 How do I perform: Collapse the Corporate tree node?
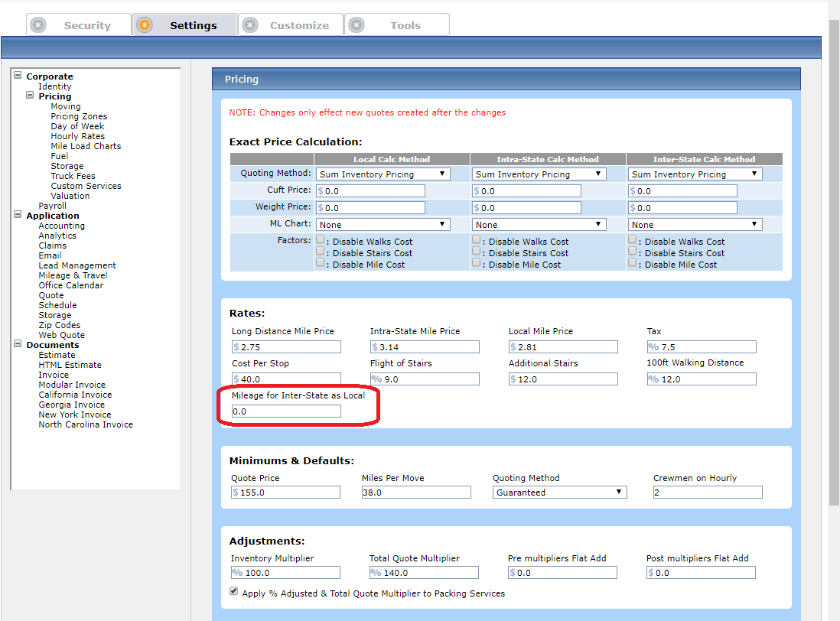pyautogui.click(x=18, y=76)
